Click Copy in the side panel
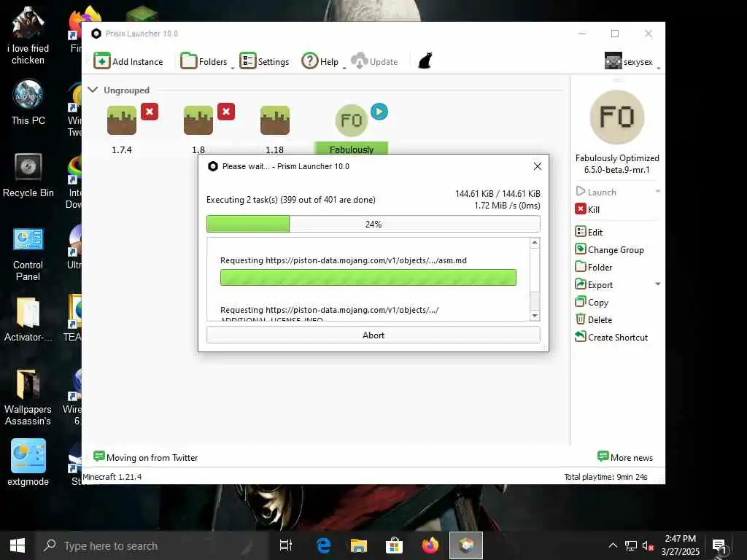 592,303
